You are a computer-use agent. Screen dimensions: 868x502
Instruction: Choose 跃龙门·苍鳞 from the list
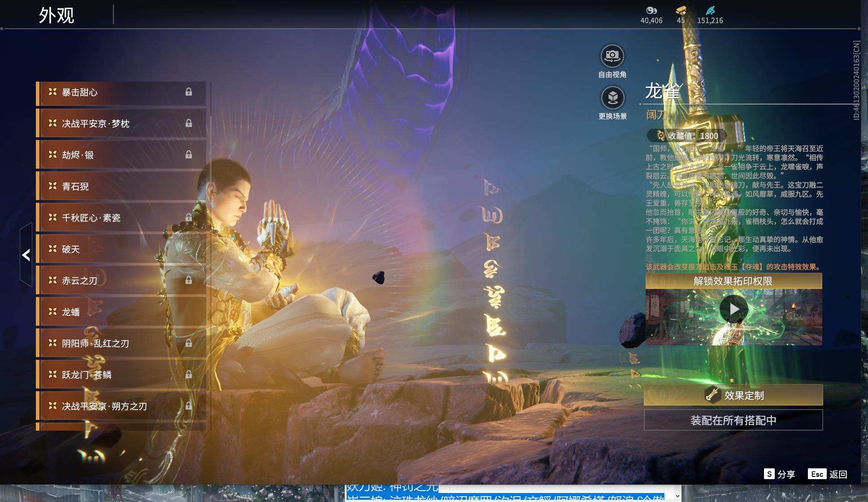[x=121, y=375]
